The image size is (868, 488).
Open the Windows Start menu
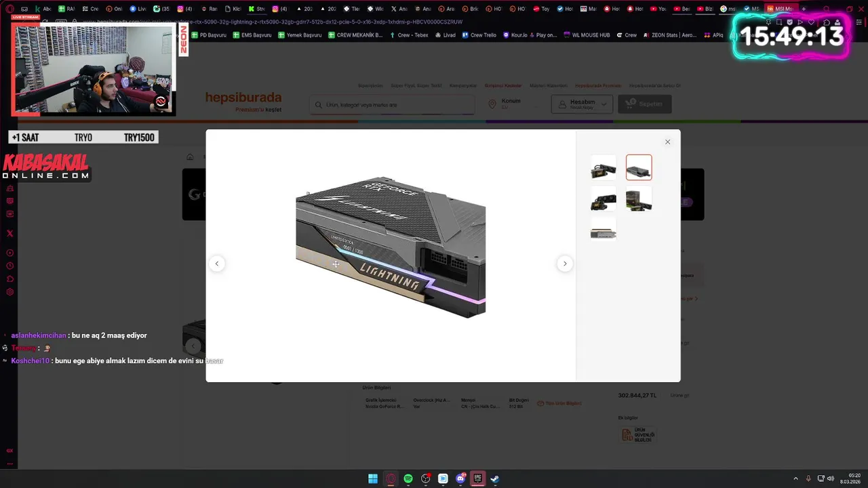coord(373,479)
